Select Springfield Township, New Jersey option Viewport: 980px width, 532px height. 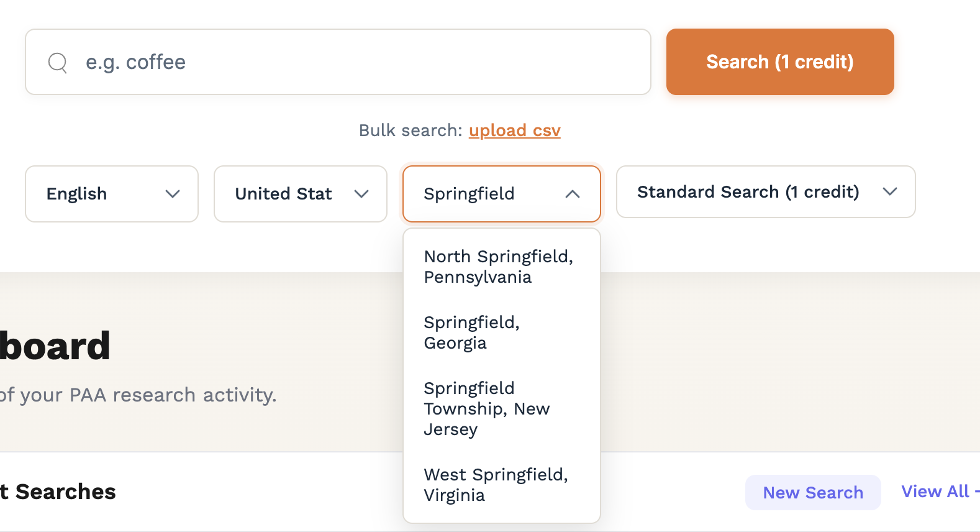[x=487, y=408]
